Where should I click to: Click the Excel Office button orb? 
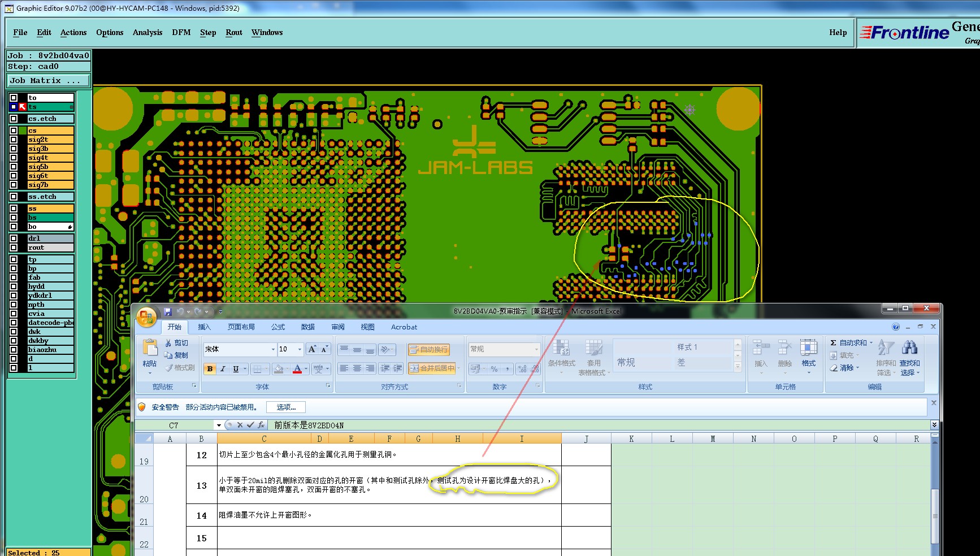pyautogui.click(x=146, y=317)
